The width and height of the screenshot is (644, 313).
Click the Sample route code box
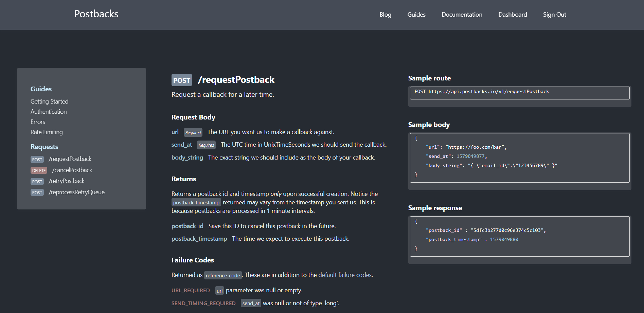click(520, 93)
